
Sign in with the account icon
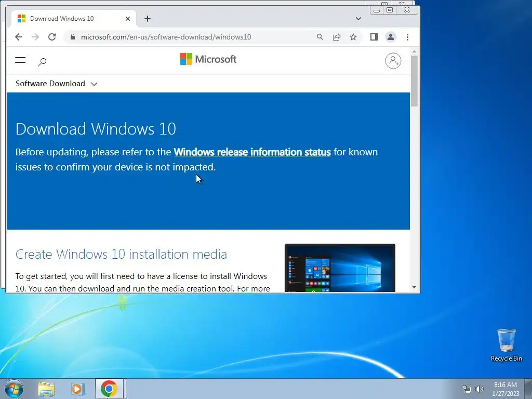(x=393, y=61)
